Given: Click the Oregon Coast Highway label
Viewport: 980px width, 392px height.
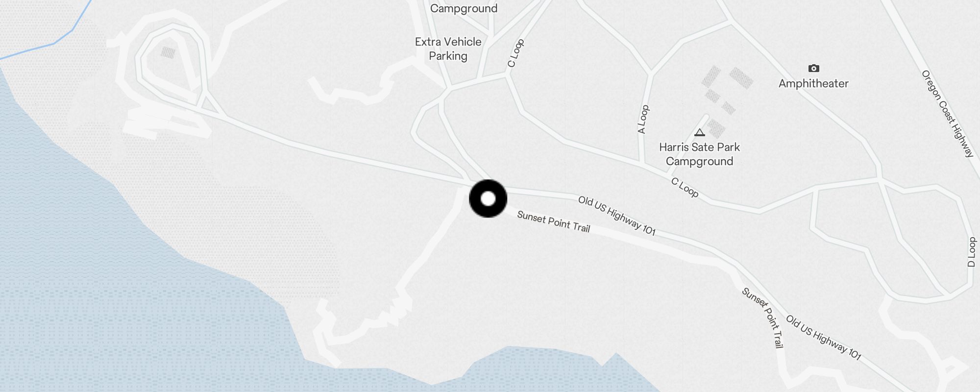Looking at the screenshot, I should (947, 114).
